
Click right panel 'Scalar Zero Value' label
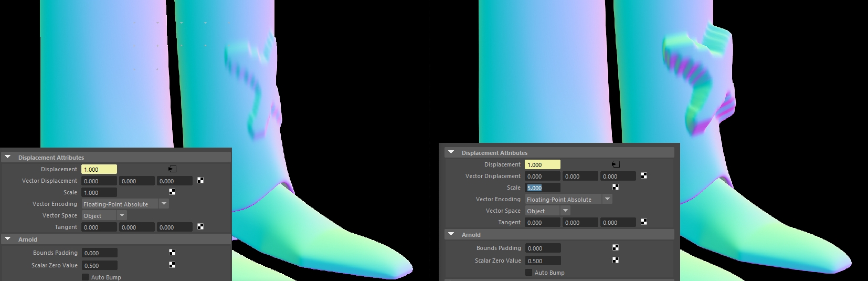498,261
